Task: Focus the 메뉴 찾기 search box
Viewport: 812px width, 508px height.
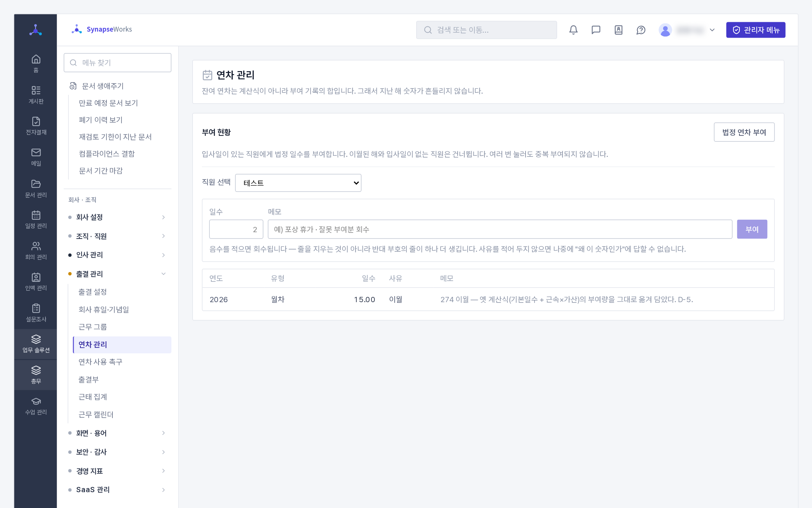Action: pos(118,62)
